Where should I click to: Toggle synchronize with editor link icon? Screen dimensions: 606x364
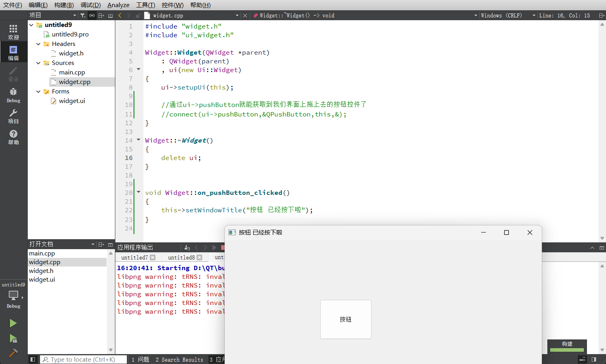(x=92, y=15)
